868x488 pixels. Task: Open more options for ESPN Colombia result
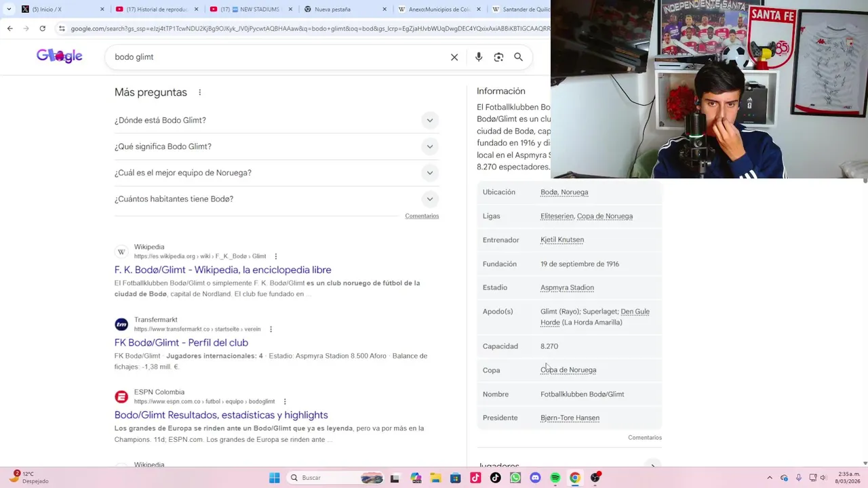[x=285, y=402]
